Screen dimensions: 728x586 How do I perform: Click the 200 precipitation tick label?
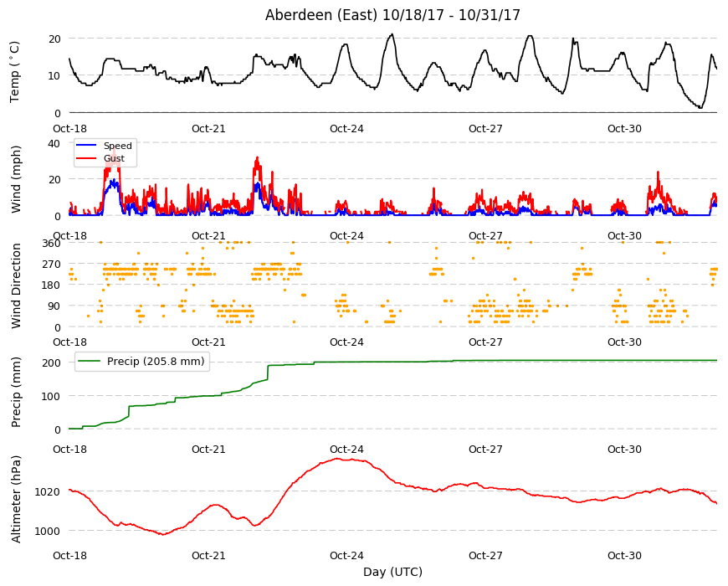52,362
